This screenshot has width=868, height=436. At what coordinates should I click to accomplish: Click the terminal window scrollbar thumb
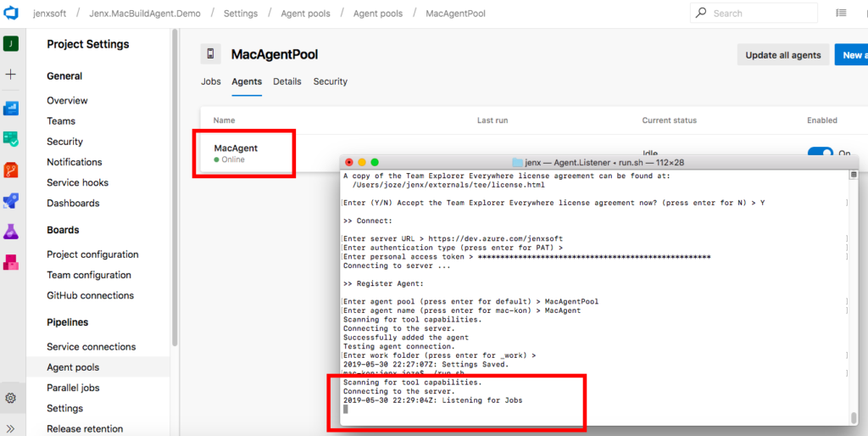pos(854,417)
